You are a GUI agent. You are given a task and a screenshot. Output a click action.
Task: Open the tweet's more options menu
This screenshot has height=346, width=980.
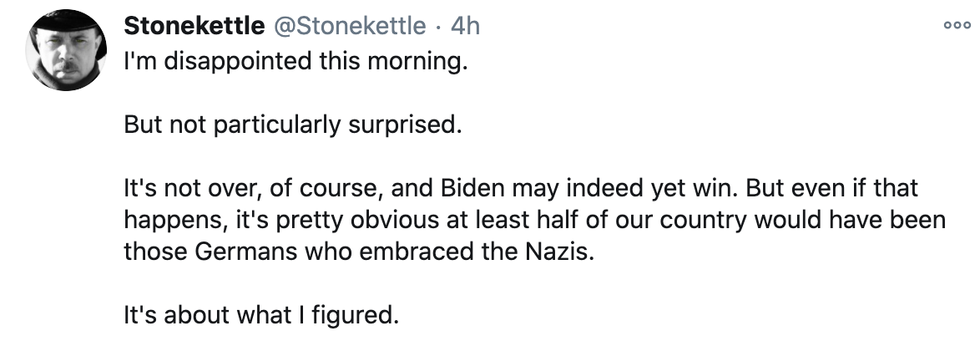pyautogui.click(x=952, y=25)
